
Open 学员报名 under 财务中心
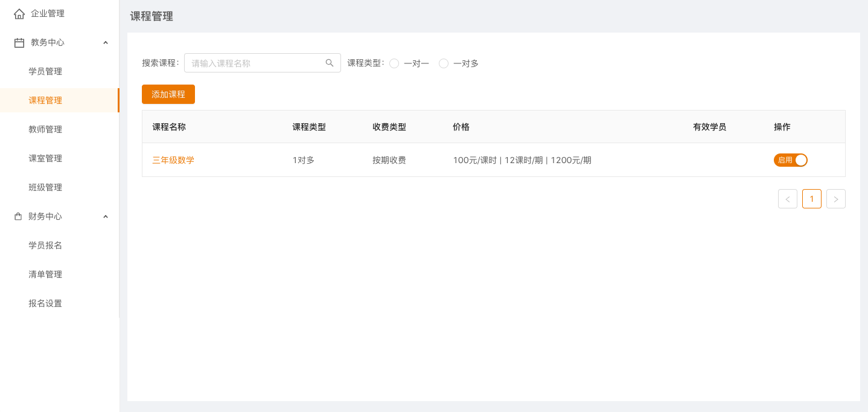[x=45, y=245]
